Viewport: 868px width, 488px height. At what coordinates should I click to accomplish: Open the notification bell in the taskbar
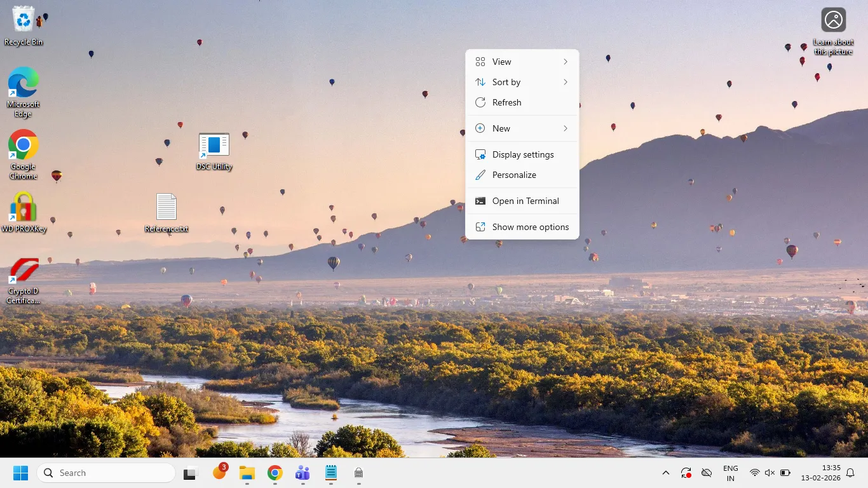point(850,473)
